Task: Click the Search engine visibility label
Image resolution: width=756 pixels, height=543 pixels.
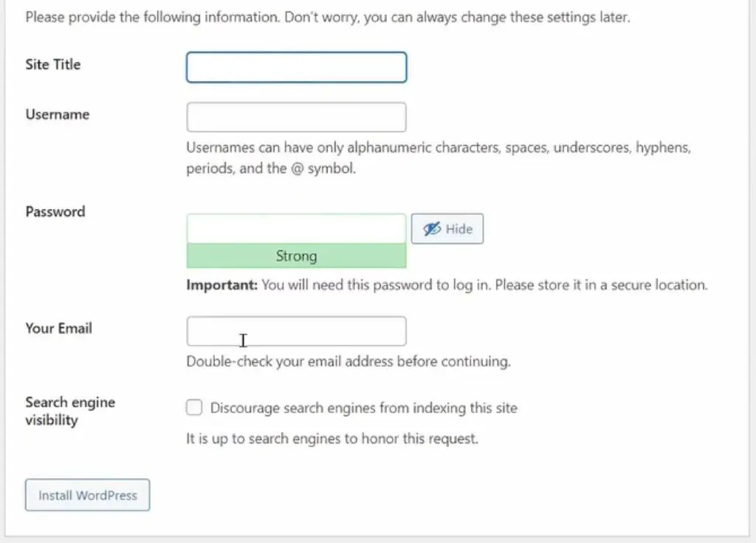Action: point(70,411)
